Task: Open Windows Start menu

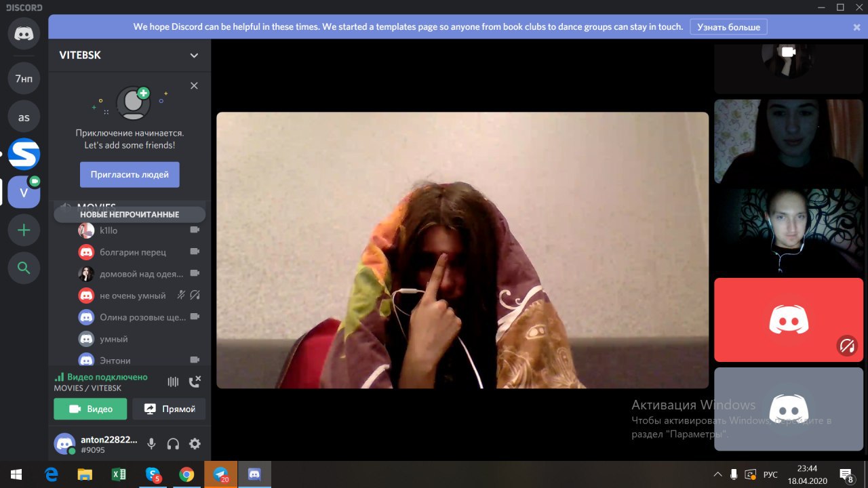Action: 16,474
